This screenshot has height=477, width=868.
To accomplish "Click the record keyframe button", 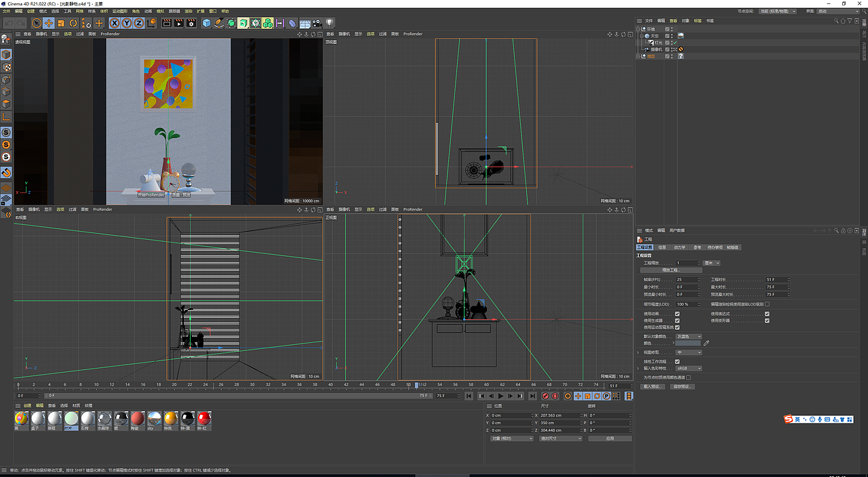I will pyautogui.click(x=545, y=396).
